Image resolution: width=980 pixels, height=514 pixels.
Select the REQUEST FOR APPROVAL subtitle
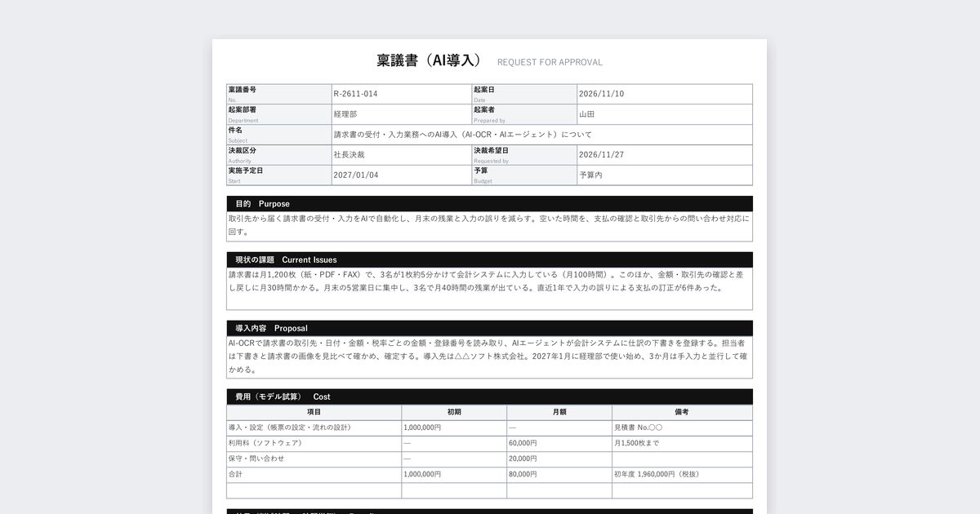point(550,62)
